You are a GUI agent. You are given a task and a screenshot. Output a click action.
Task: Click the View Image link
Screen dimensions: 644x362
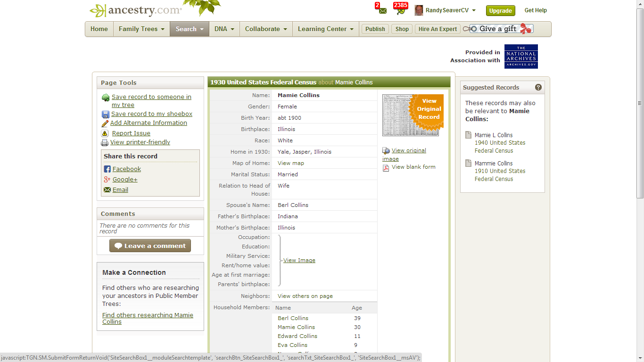(x=299, y=260)
